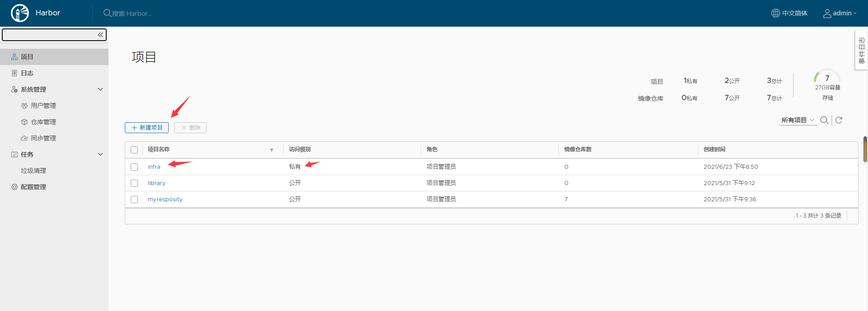Screen dimensions: 868x311
Task: Click the side tab on right edge
Action: point(861,50)
